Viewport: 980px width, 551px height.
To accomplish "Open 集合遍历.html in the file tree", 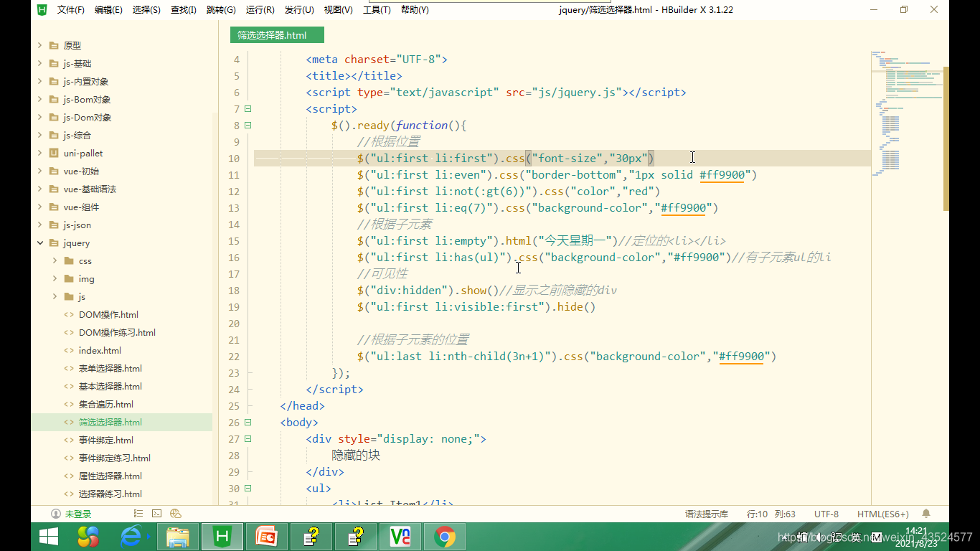I will [106, 404].
